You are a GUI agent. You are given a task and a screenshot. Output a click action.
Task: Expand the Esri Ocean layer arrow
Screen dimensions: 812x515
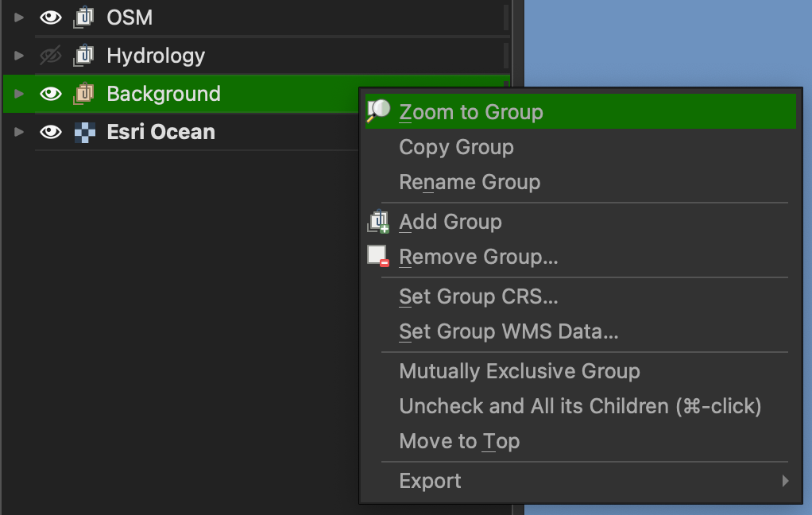click(x=19, y=132)
